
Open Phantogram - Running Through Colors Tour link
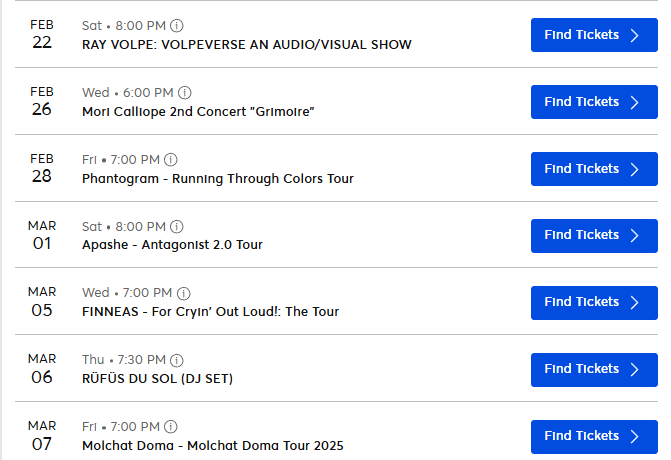coord(217,179)
